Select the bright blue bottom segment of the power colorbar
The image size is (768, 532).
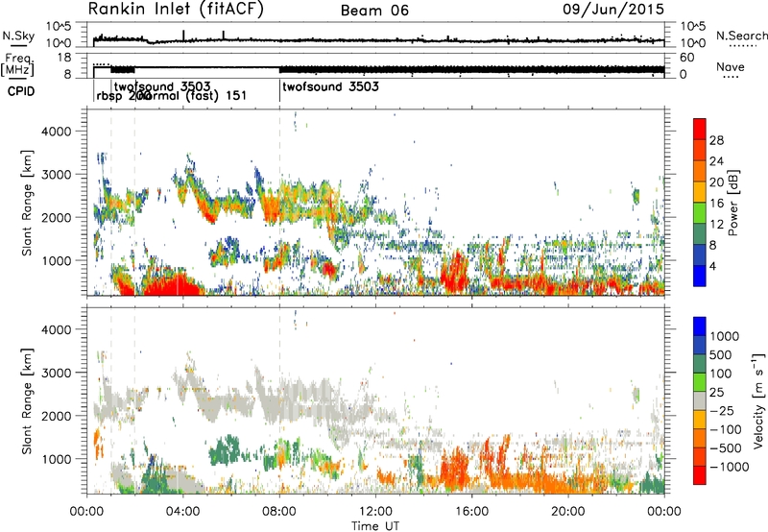click(x=700, y=277)
